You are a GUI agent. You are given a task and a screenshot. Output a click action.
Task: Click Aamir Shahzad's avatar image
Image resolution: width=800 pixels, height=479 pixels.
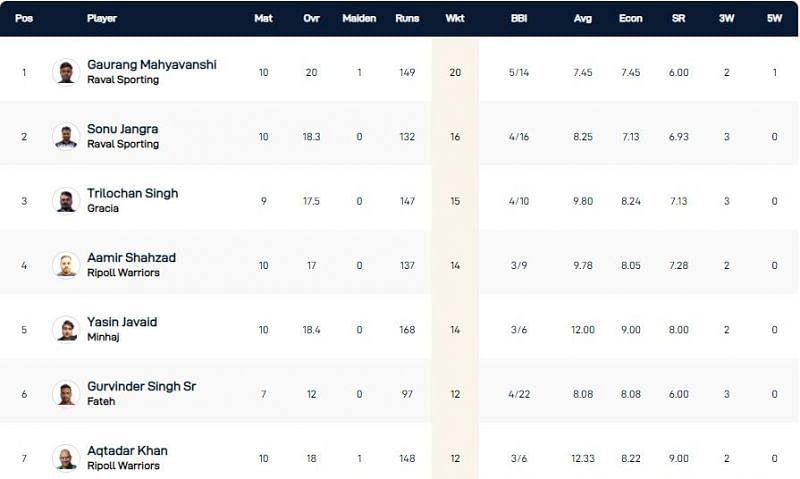click(x=66, y=265)
